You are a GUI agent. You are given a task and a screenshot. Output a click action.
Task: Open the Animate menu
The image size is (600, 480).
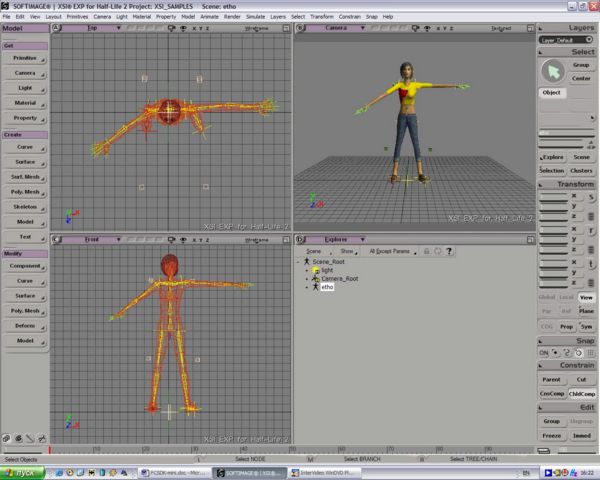[x=209, y=17]
